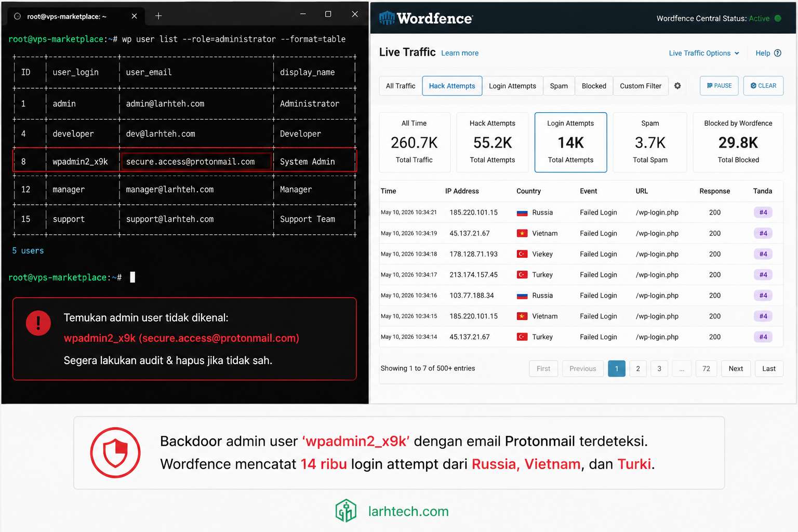
Task: Click the red alert exclamation icon
Action: [38, 323]
